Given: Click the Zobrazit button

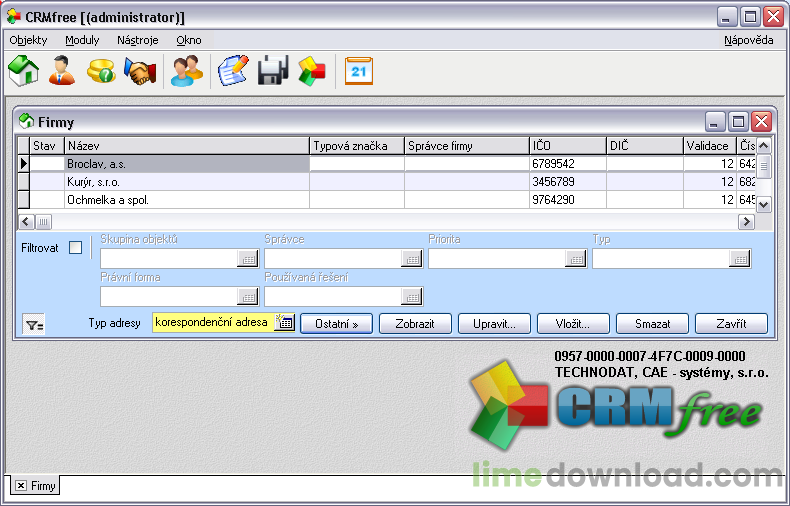Looking at the screenshot, I should (415, 324).
